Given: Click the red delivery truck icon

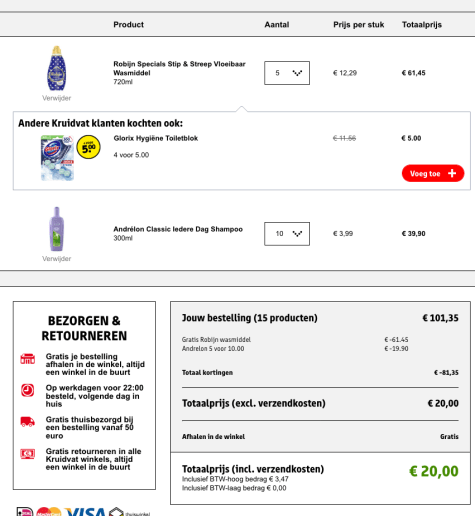Looking at the screenshot, I should tap(27, 422).
